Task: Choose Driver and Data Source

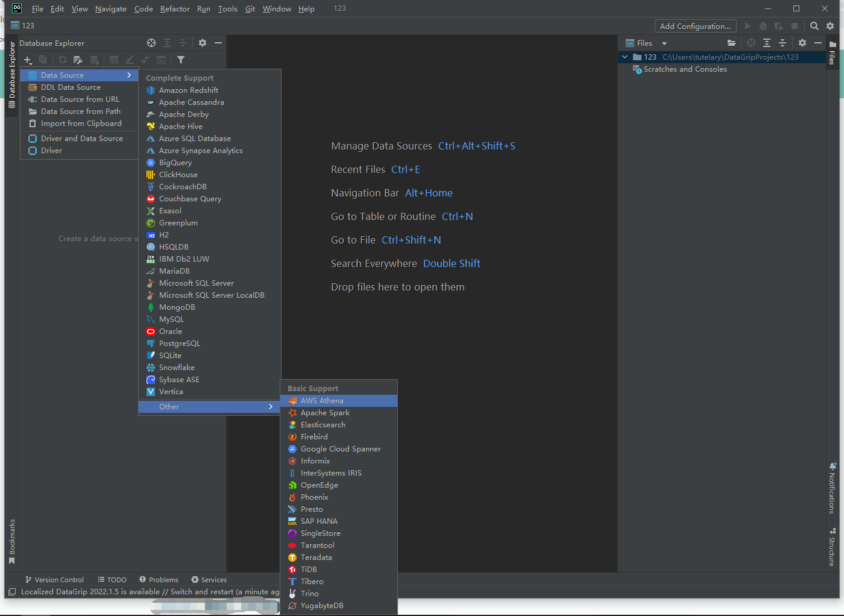Action: click(x=80, y=139)
